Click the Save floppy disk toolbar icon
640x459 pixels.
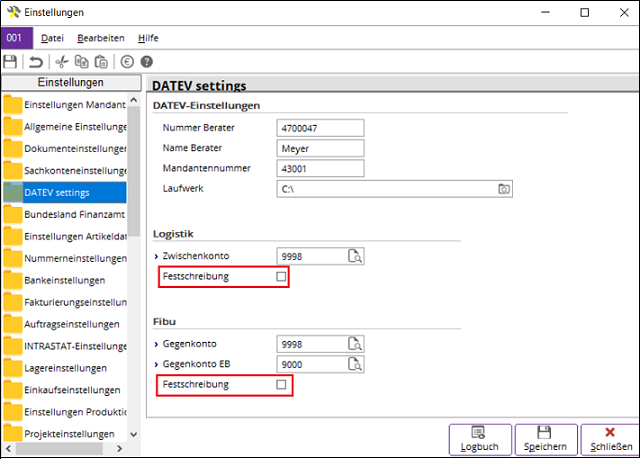(10, 62)
